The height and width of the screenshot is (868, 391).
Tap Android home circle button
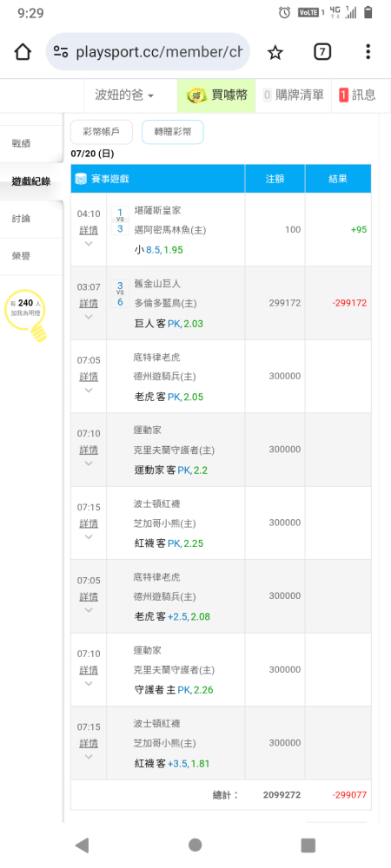[x=195, y=845]
